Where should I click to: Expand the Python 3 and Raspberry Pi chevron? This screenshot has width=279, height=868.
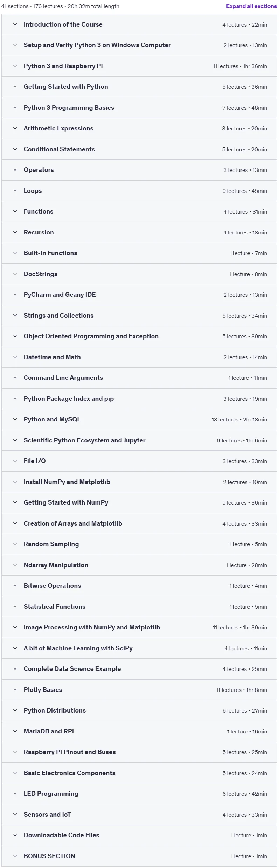point(15,66)
